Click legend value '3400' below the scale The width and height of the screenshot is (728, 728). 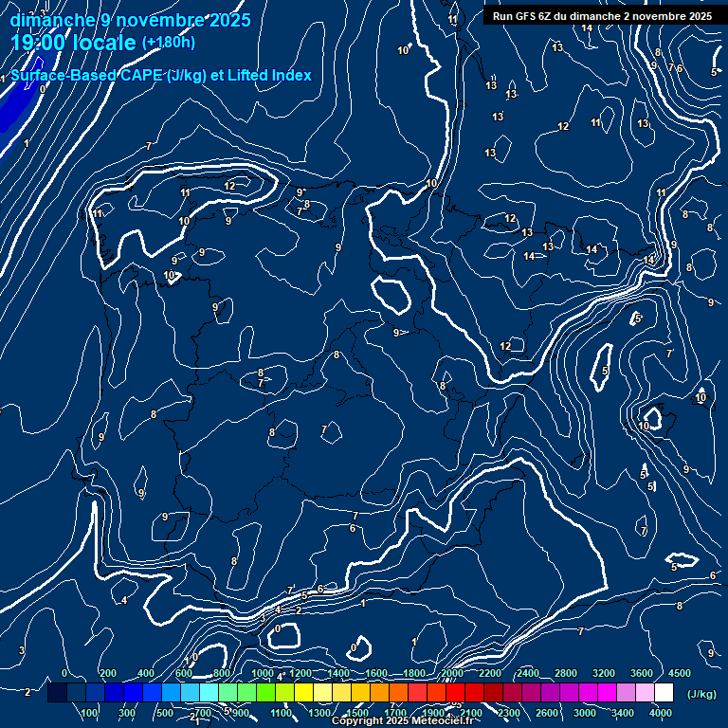point(623,713)
